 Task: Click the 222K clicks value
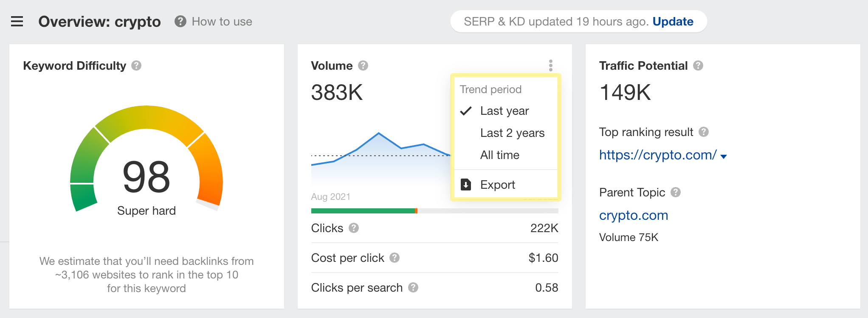pos(544,228)
